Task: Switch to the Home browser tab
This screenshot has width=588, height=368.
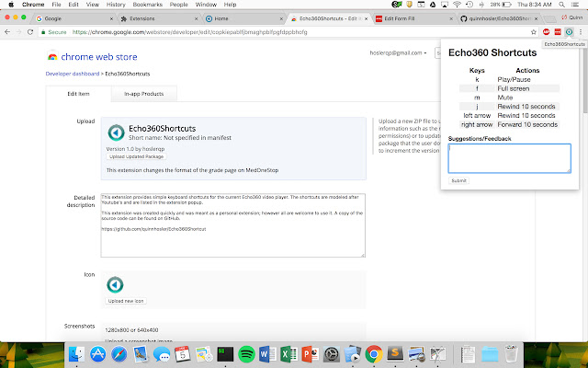Action: click(x=244, y=18)
